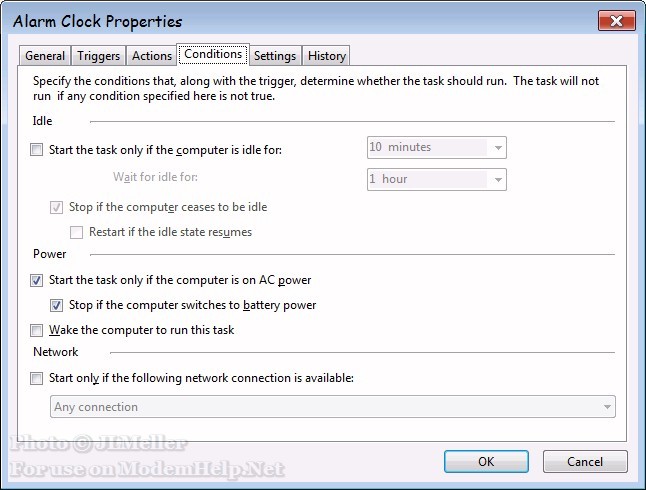Enable start task only if computer idle
This screenshot has width=646, height=490.
click(x=37, y=151)
